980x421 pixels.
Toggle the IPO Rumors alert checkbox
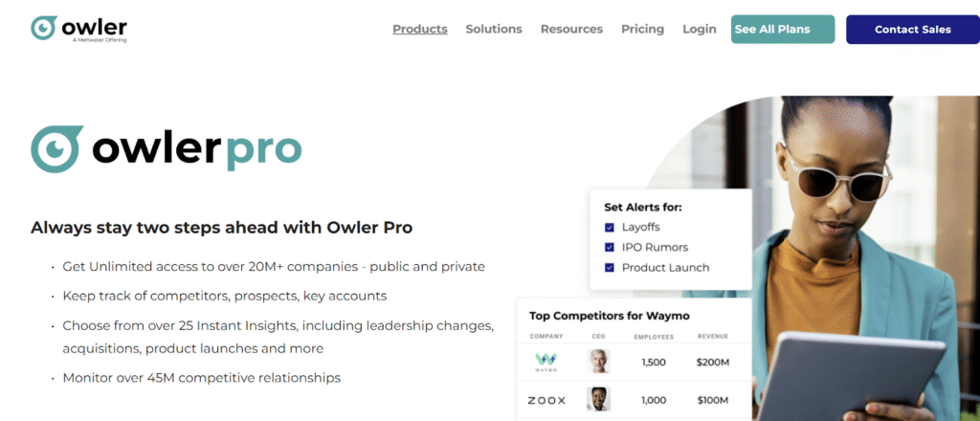(610, 248)
